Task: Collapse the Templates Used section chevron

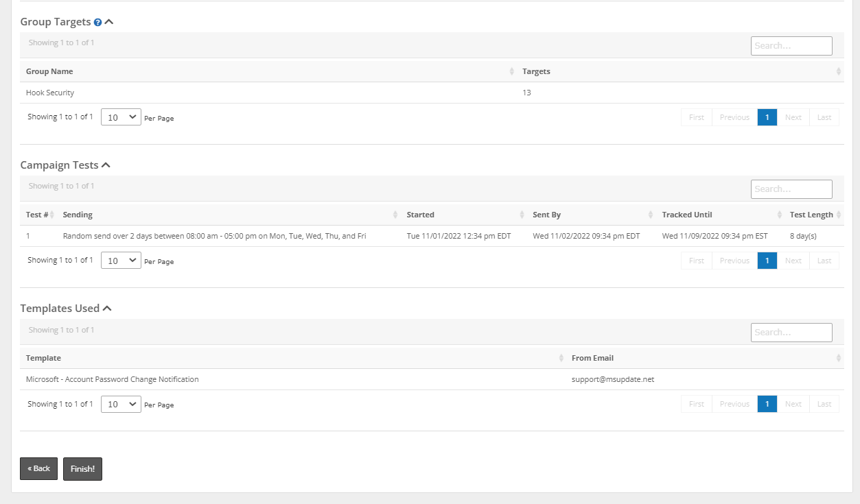Action: (107, 309)
